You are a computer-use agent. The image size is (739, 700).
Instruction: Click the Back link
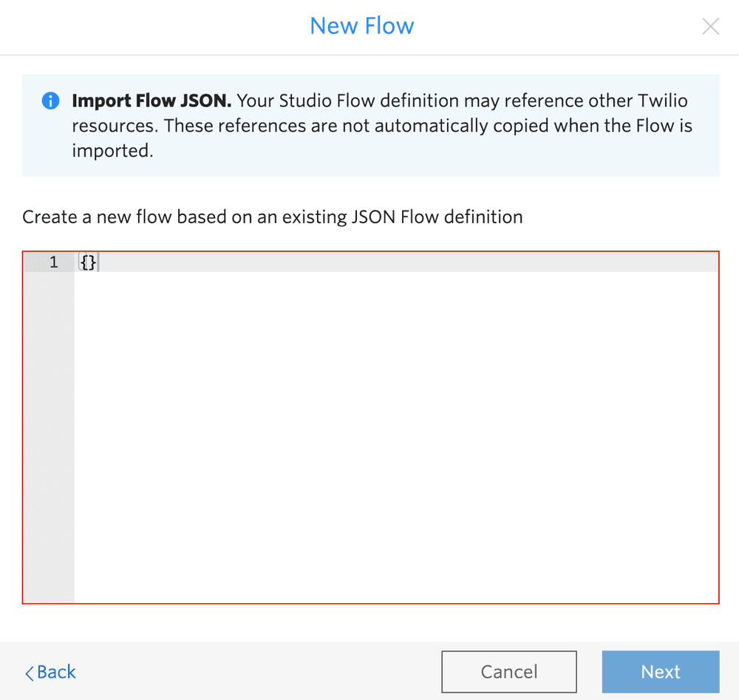(50, 673)
